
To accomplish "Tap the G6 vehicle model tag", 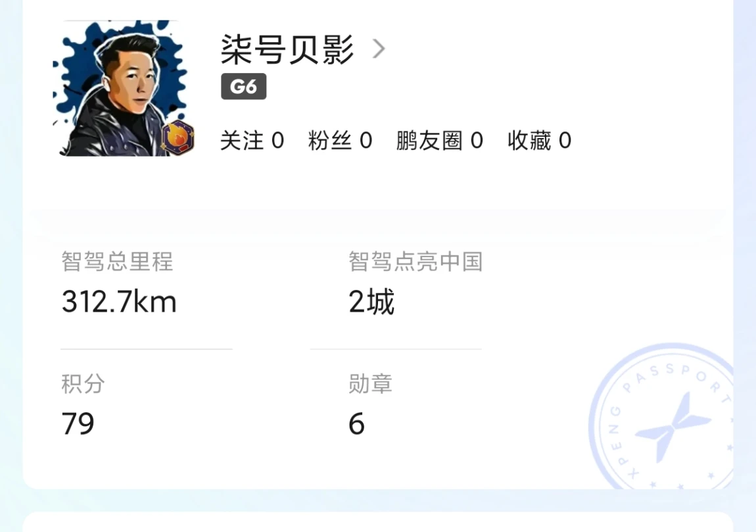I will pos(243,86).
